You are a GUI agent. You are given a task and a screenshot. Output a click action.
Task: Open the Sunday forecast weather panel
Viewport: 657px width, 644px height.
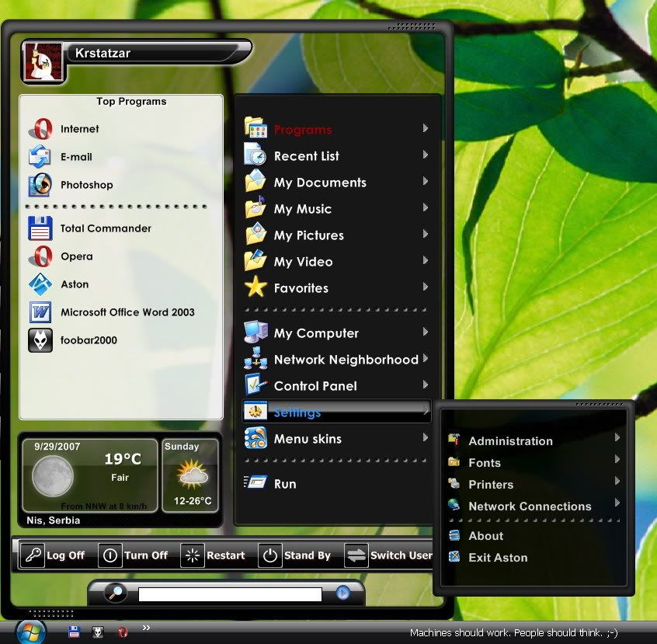(x=190, y=475)
